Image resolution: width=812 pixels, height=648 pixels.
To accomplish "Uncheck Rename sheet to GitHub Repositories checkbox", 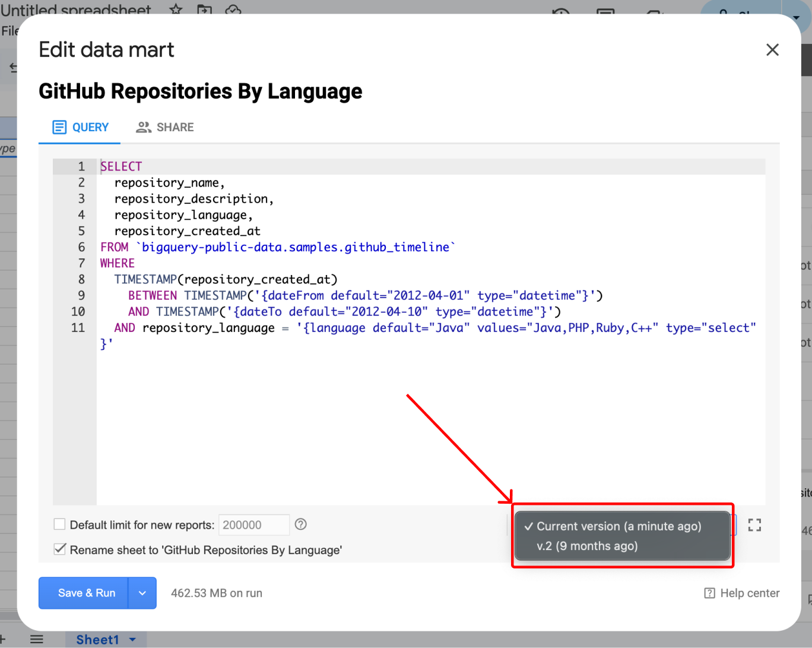I will pos(59,549).
